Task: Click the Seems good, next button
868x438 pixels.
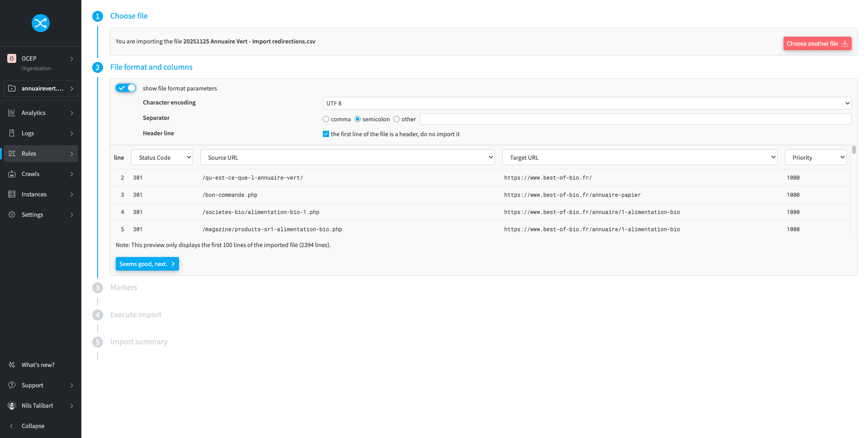Action: (x=147, y=264)
